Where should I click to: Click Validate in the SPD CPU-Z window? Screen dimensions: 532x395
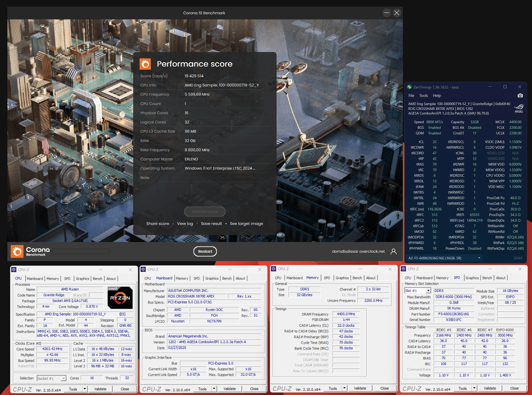coord(490,388)
